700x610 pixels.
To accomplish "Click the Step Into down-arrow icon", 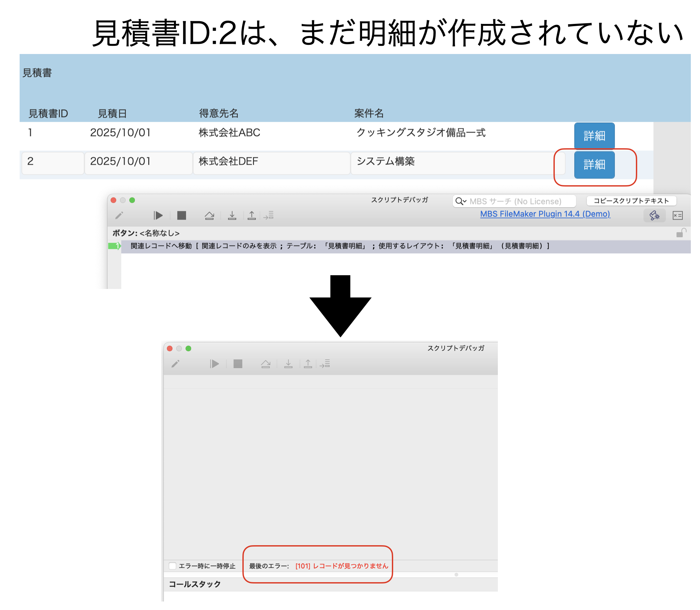I will click(233, 215).
